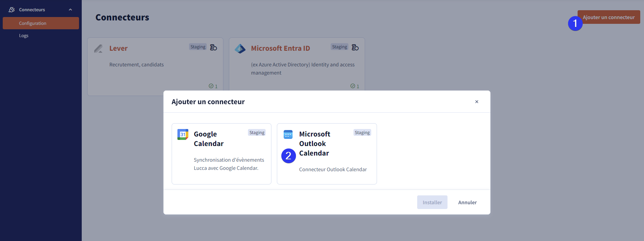Click the Staging badge on Lever card
This screenshot has height=241, width=644.
[198, 47]
